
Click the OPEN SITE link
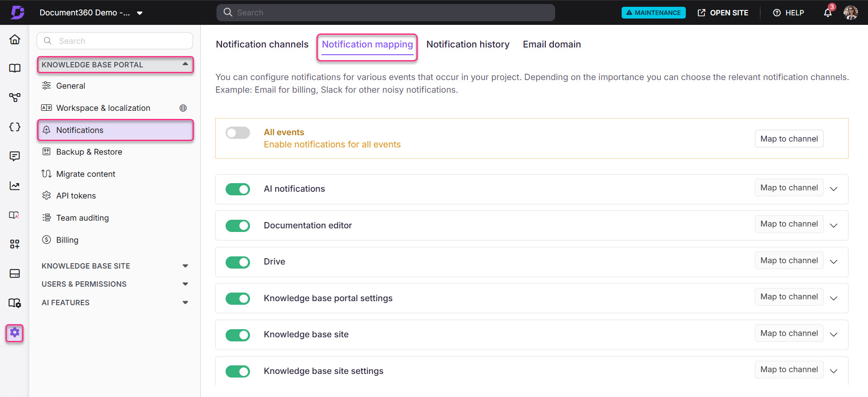click(723, 13)
